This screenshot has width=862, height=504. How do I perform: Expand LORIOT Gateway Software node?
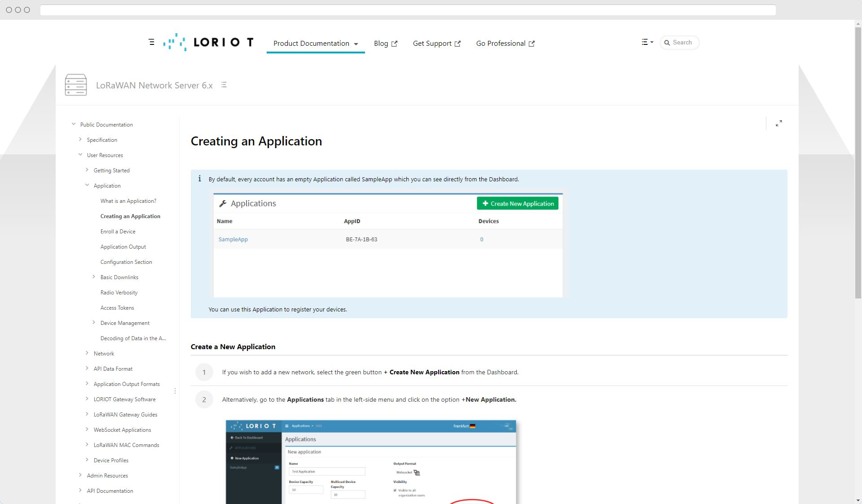coord(87,399)
